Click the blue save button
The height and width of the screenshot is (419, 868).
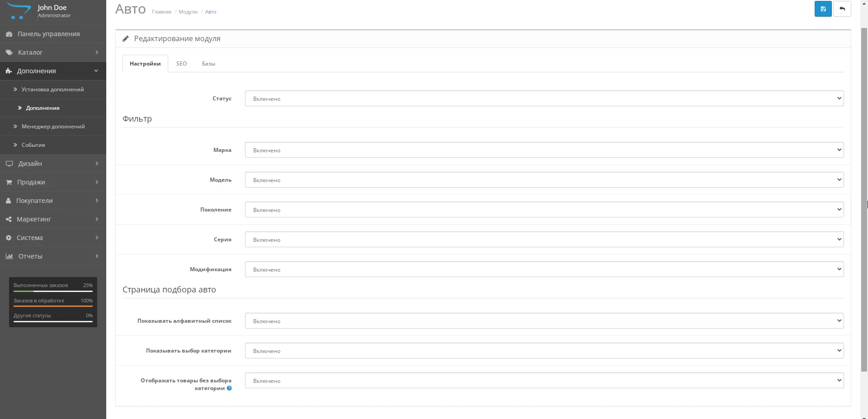823,9
